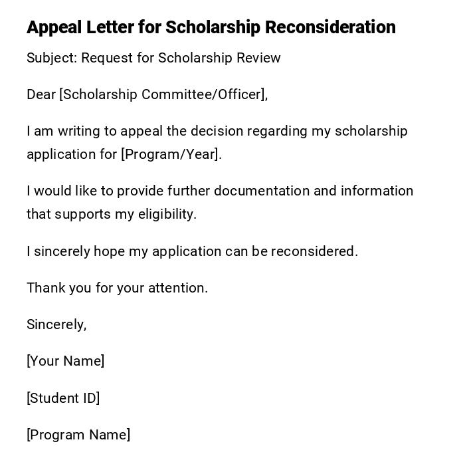
Task: Click the "Sincerely," closing line
Action: coord(56,324)
